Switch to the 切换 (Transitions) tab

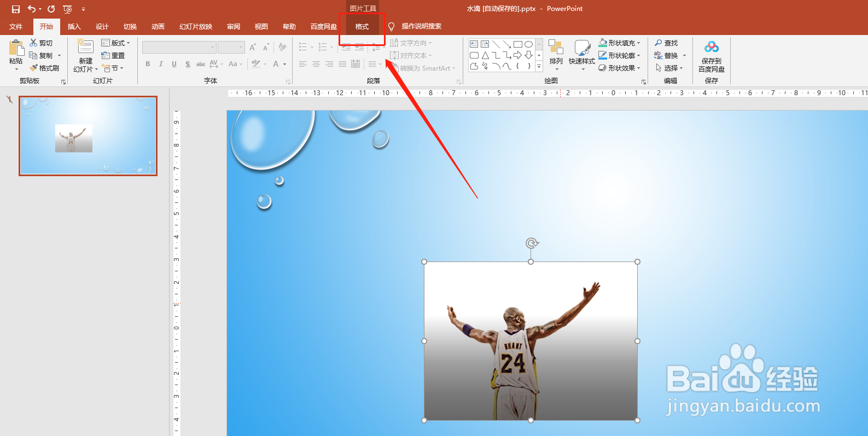(x=130, y=26)
